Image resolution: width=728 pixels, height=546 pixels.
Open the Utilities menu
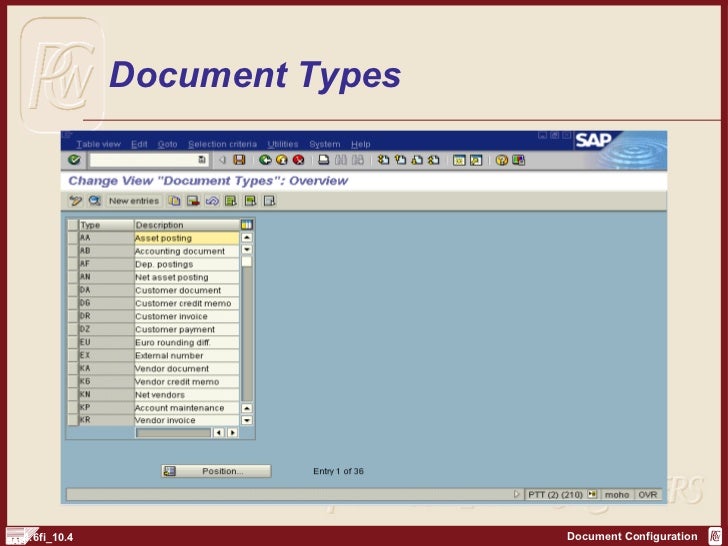(283, 144)
